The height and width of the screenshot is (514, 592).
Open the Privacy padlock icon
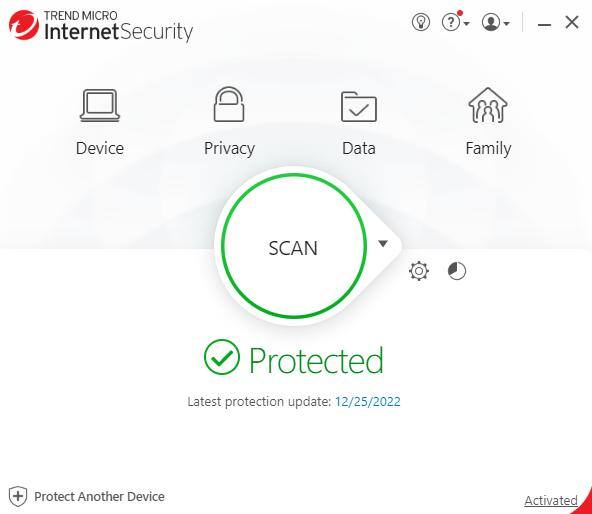229,105
